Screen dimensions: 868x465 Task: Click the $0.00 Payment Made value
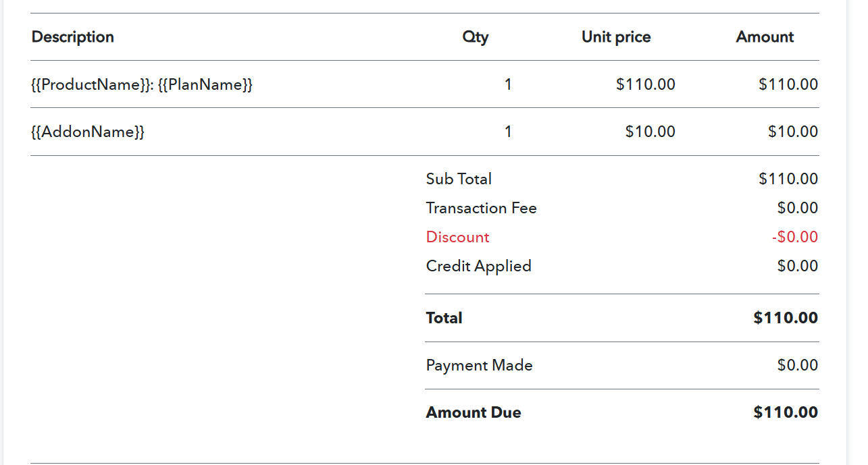tap(798, 365)
